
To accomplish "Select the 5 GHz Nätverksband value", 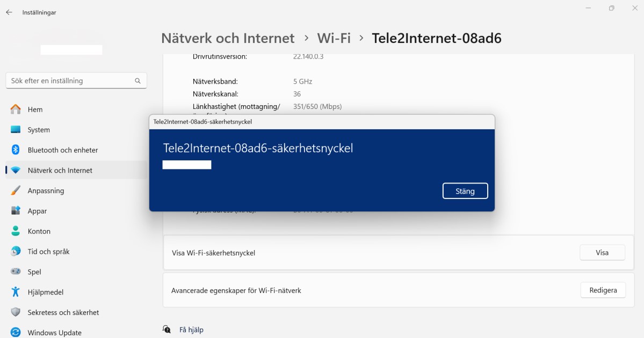I will tap(303, 81).
